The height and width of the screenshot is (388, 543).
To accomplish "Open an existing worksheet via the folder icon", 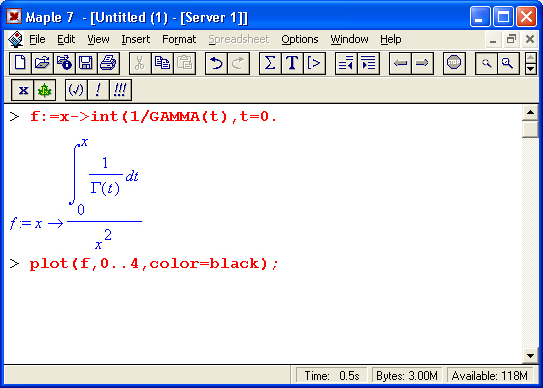I will (42, 63).
